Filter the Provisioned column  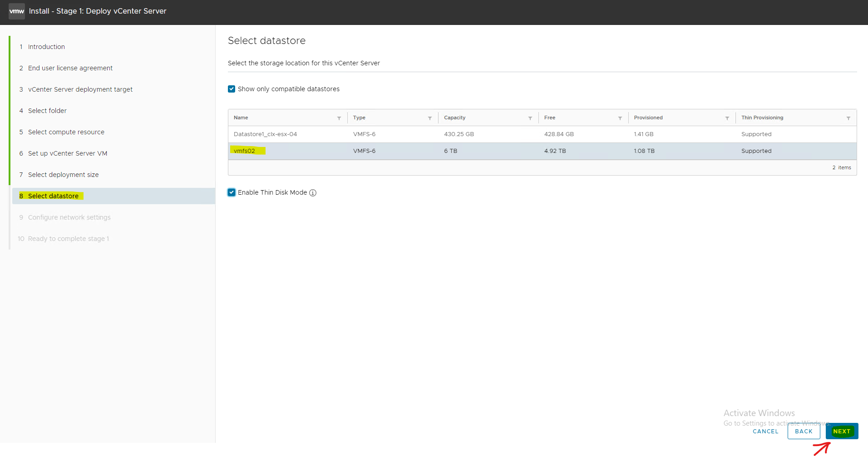click(727, 118)
